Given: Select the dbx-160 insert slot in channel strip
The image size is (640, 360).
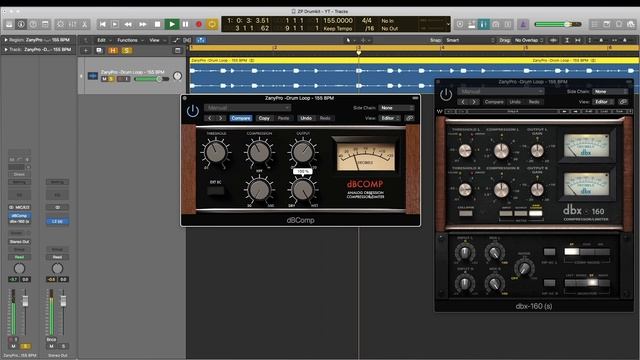Looking at the screenshot, I should pos(19,221).
